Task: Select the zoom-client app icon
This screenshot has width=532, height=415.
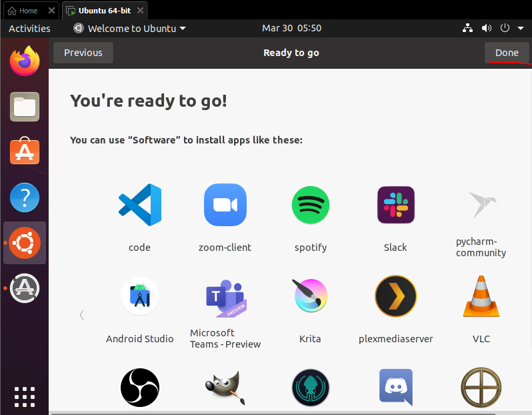Action: point(225,205)
